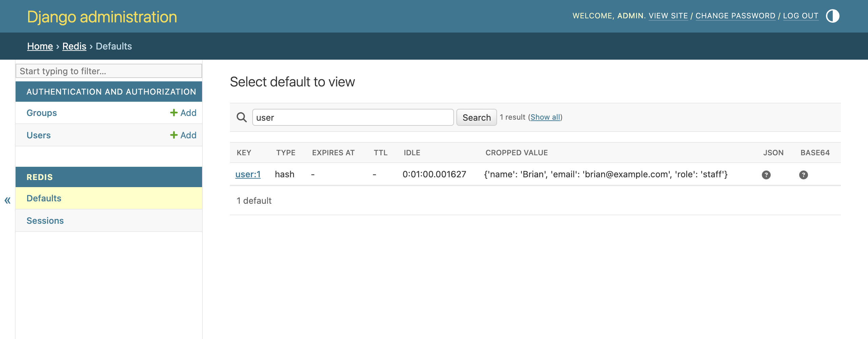Focus the sidebar filter input
868x339 pixels.
pyautogui.click(x=109, y=71)
